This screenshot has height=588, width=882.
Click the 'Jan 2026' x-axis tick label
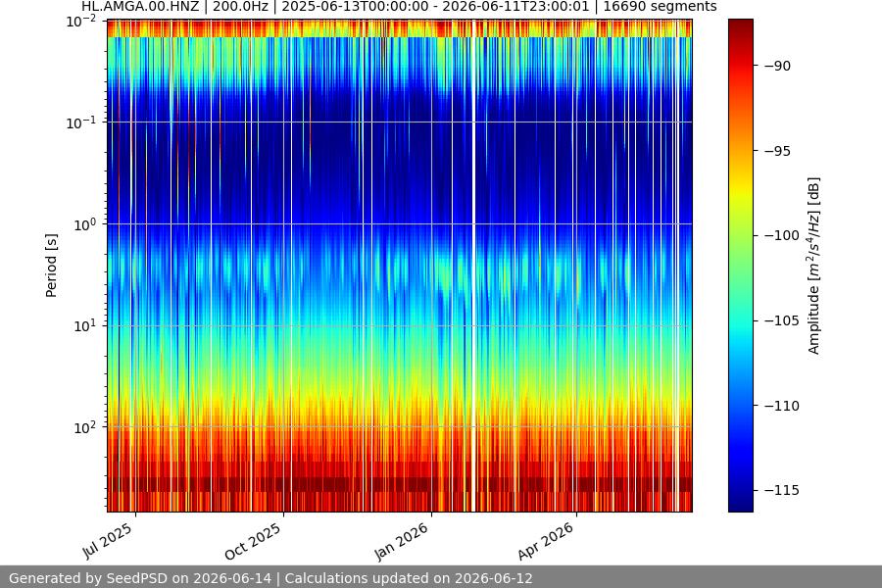pos(402,542)
